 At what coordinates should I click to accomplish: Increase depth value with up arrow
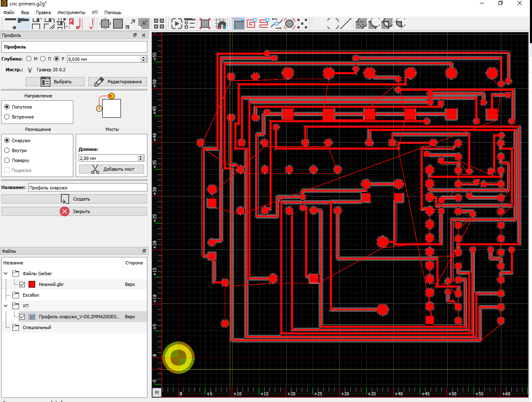pyautogui.click(x=144, y=58)
